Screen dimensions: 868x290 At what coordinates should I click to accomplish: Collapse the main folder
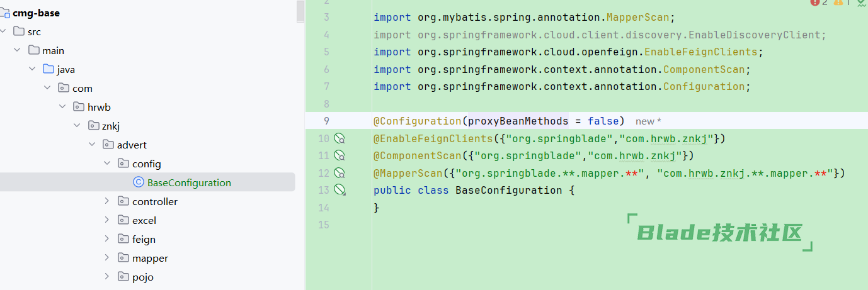click(x=18, y=50)
